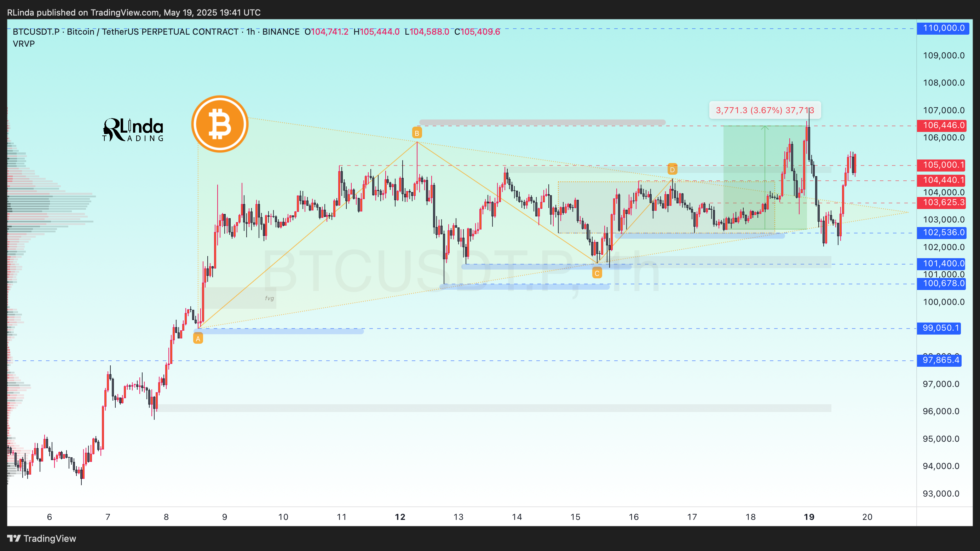Screen dimensions: 980x551
Task: Click the orange A point marker
Action: pyautogui.click(x=198, y=338)
